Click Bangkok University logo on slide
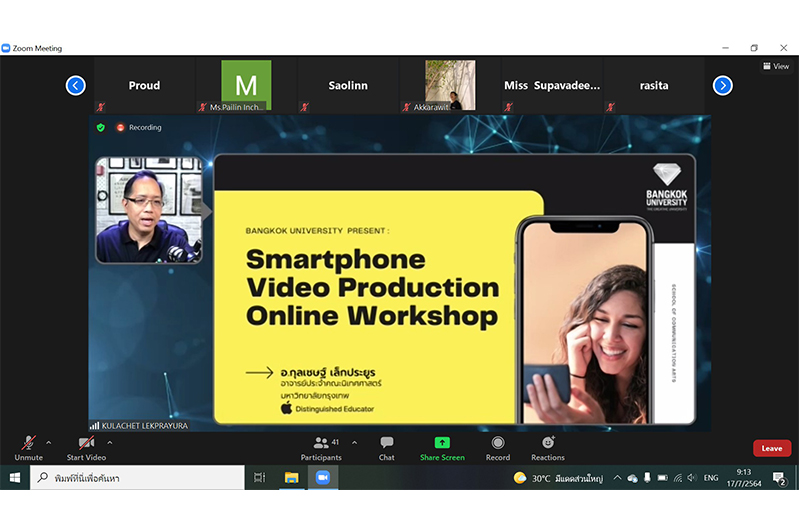 [x=667, y=187]
